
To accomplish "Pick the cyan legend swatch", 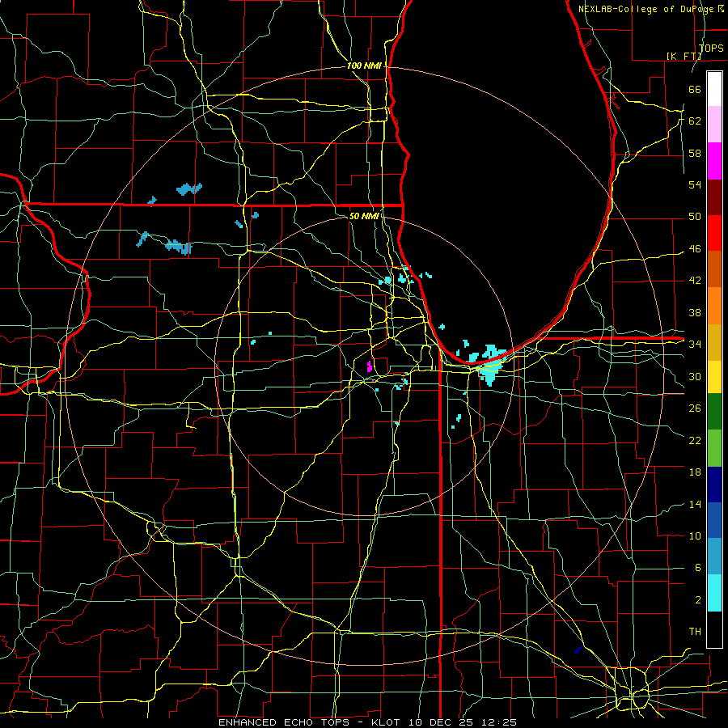I will pos(714,593).
